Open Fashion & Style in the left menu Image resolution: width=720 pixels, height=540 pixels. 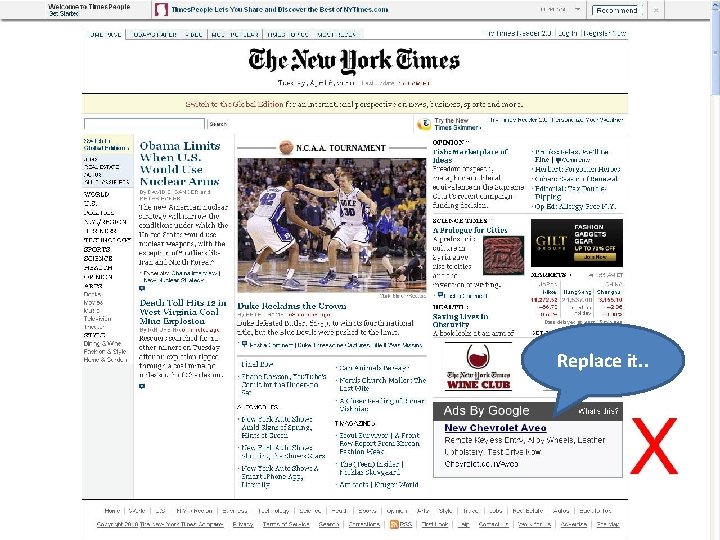105,351
